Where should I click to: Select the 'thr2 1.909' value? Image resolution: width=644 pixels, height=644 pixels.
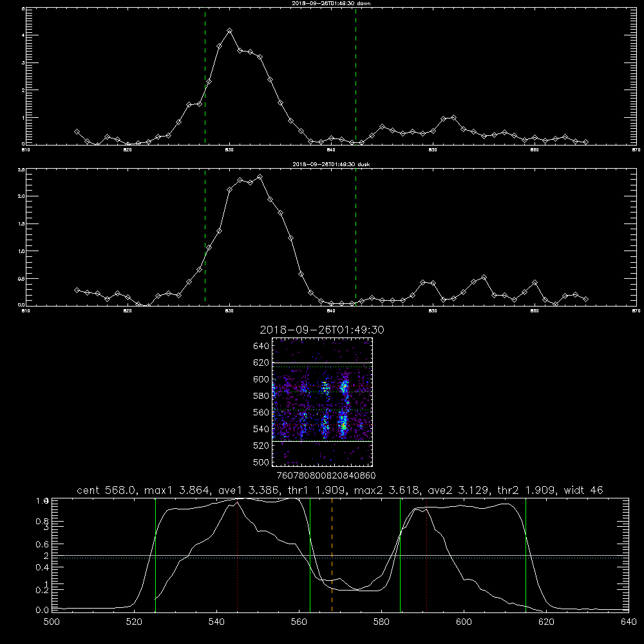pyautogui.click(x=526, y=490)
